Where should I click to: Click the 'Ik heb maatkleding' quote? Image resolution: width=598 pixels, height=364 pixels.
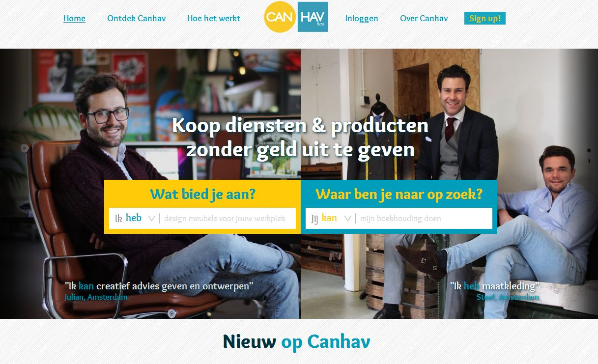click(495, 286)
